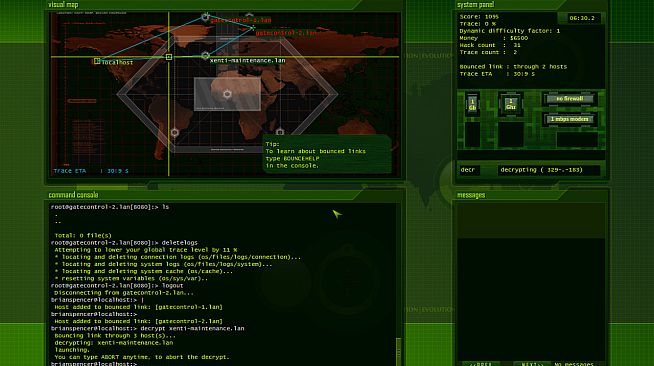
Task: Click the resetting system variables line
Action: 131,278
